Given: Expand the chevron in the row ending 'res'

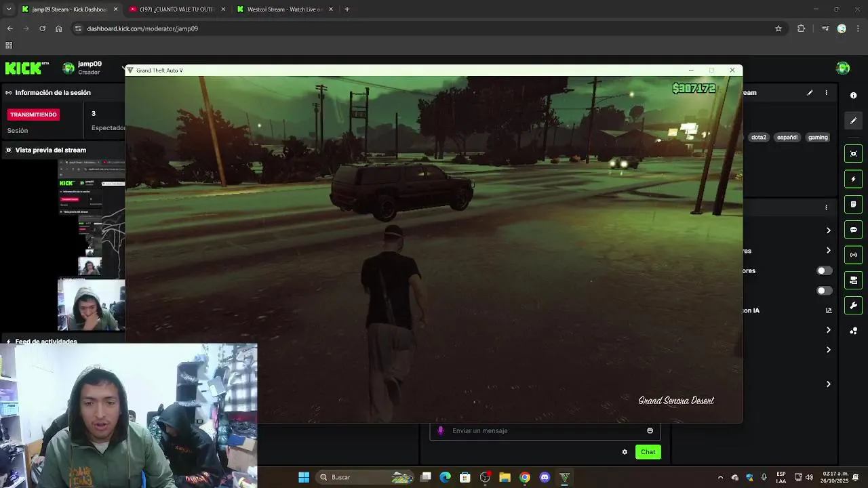Looking at the screenshot, I should pos(828,250).
